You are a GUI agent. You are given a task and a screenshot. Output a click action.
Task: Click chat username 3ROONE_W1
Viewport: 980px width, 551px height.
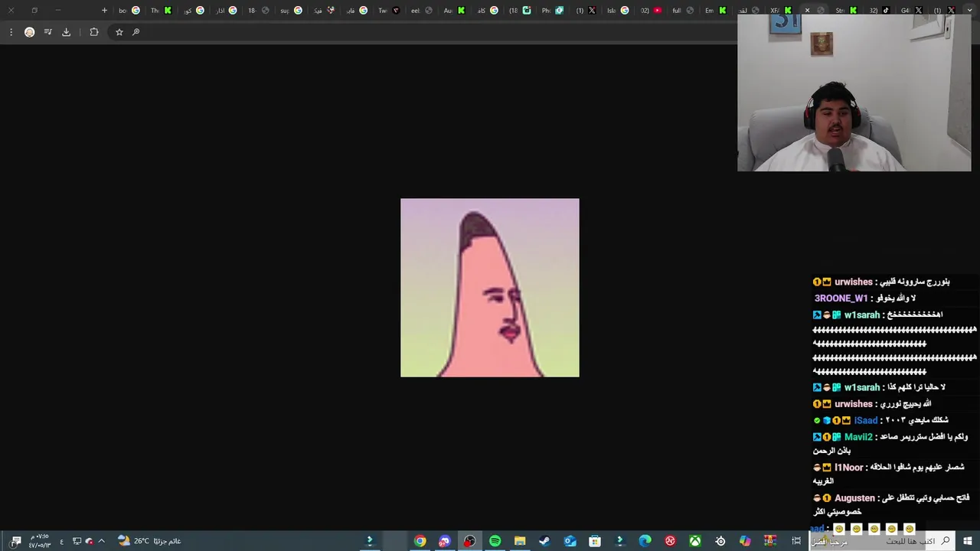(841, 298)
